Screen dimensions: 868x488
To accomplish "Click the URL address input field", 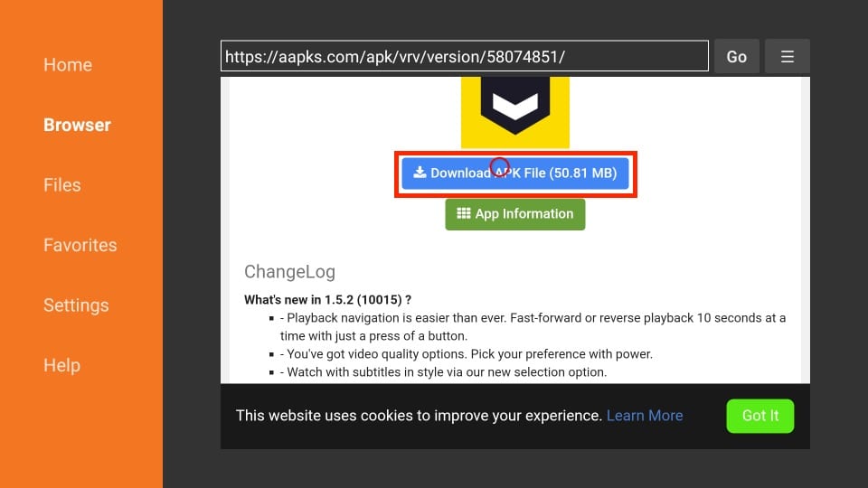I will pos(464,56).
